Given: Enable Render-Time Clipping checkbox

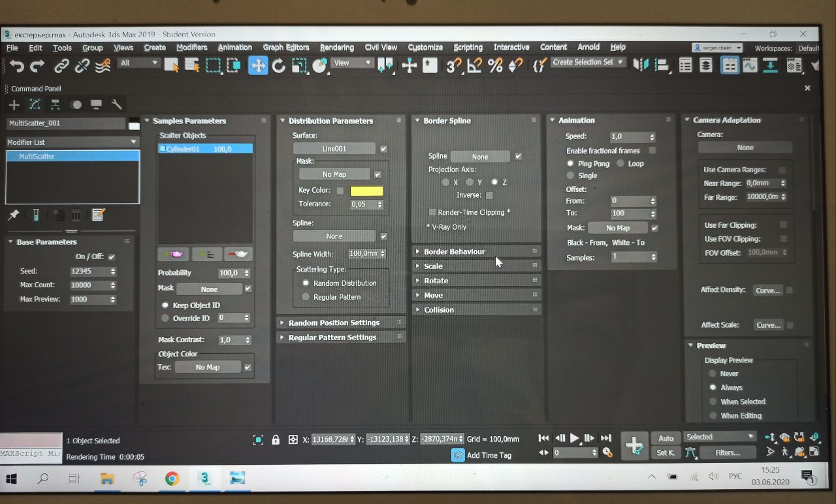Looking at the screenshot, I should click(432, 212).
